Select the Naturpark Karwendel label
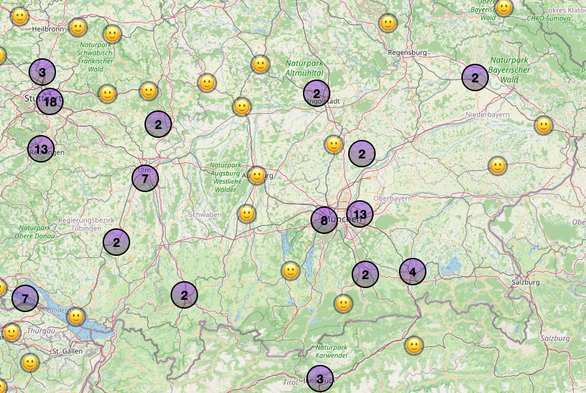 (331, 352)
